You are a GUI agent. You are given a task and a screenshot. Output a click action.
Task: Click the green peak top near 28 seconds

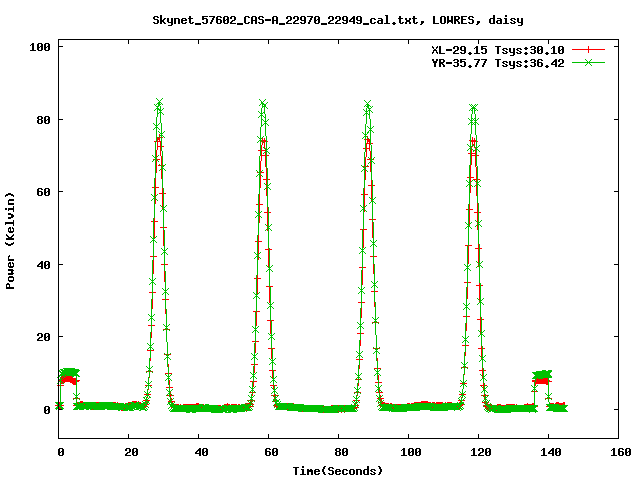coord(159,102)
